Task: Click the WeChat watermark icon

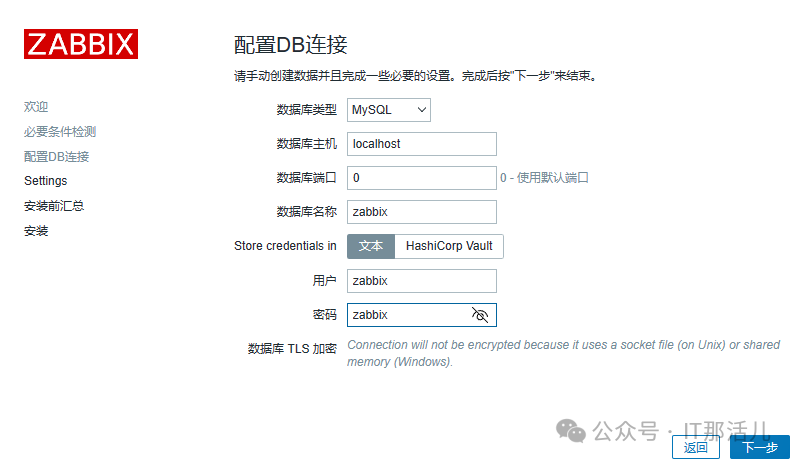Action: [x=571, y=431]
